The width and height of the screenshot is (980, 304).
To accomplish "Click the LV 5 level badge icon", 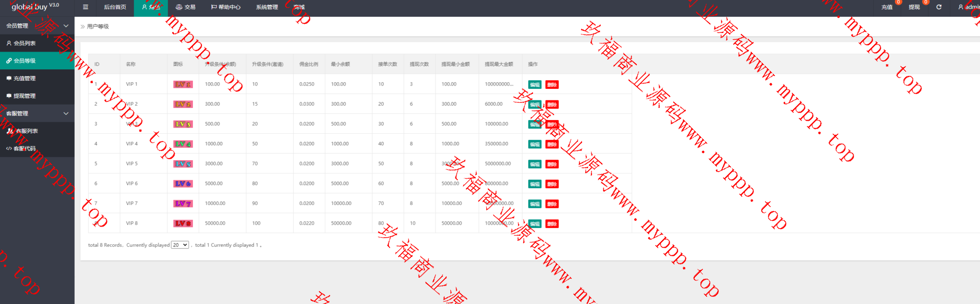I will pyautogui.click(x=183, y=164).
